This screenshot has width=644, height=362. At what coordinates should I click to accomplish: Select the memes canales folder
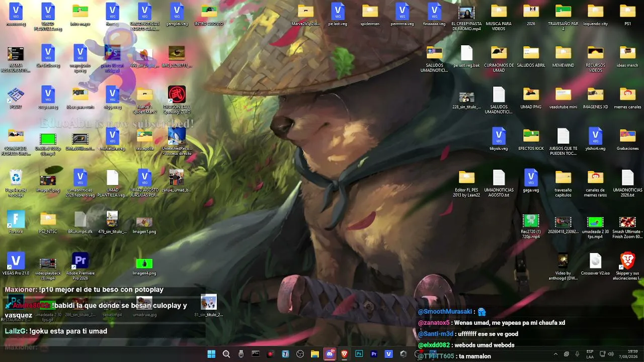(x=627, y=98)
